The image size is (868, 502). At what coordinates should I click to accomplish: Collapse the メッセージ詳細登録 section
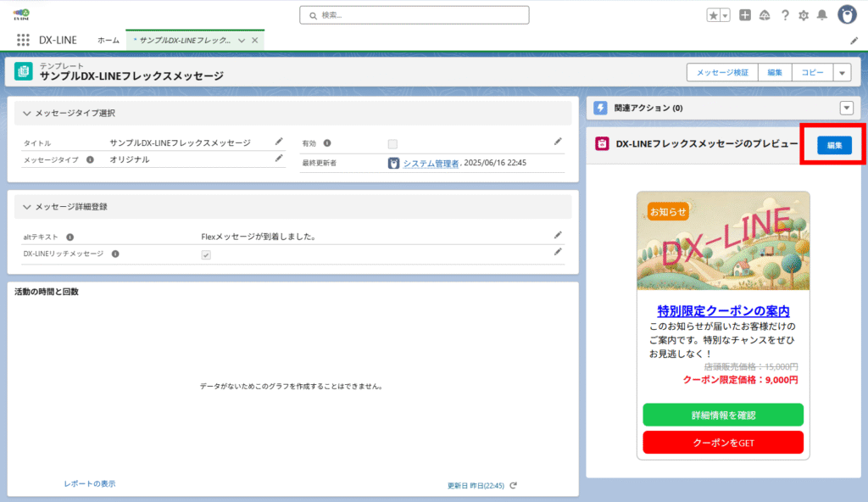(27, 206)
